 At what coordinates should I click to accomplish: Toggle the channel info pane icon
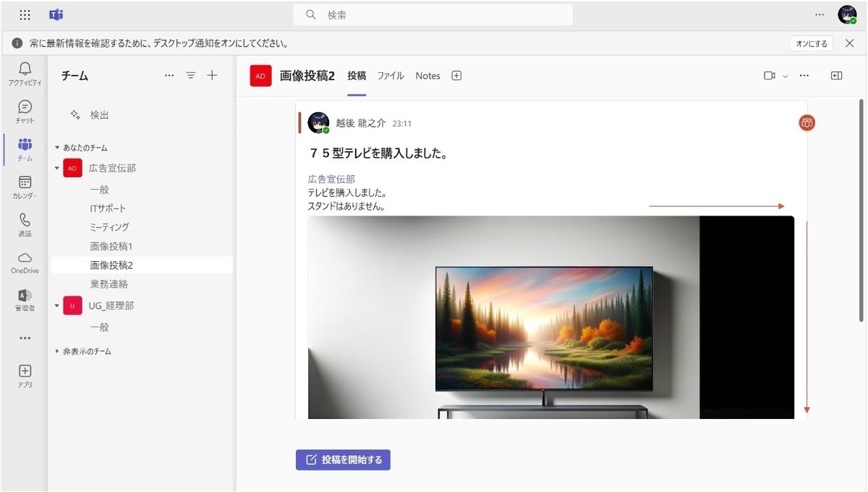pos(836,75)
